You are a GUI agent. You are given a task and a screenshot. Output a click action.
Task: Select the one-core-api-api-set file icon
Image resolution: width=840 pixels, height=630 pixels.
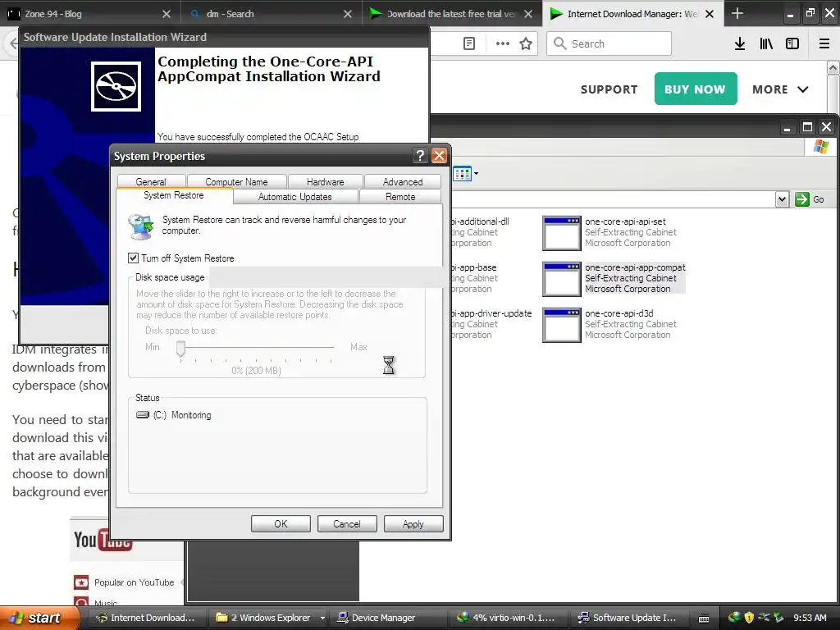561,233
